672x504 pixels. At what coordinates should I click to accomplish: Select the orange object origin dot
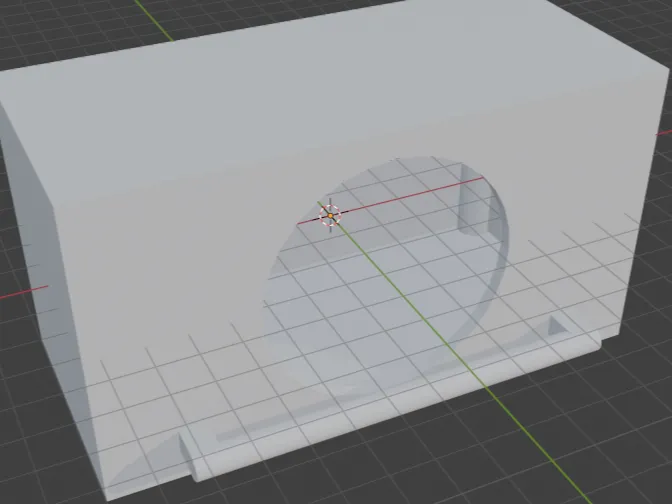(x=330, y=216)
